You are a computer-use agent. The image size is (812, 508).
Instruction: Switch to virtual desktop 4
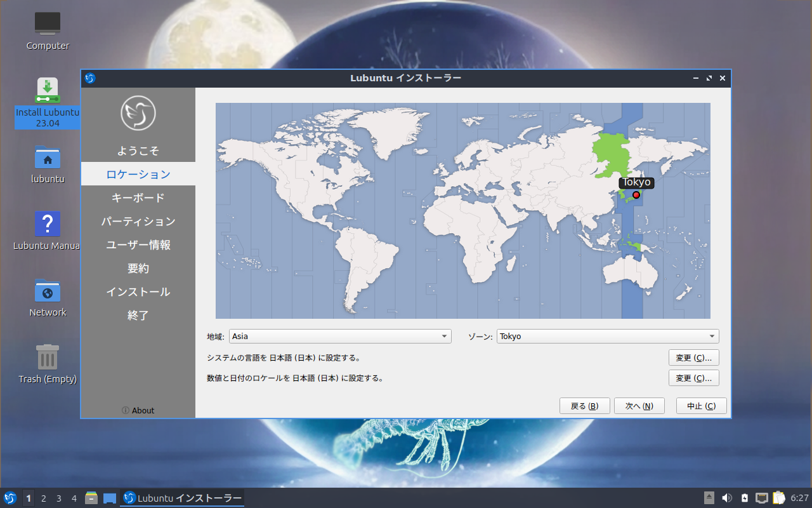point(74,498)
